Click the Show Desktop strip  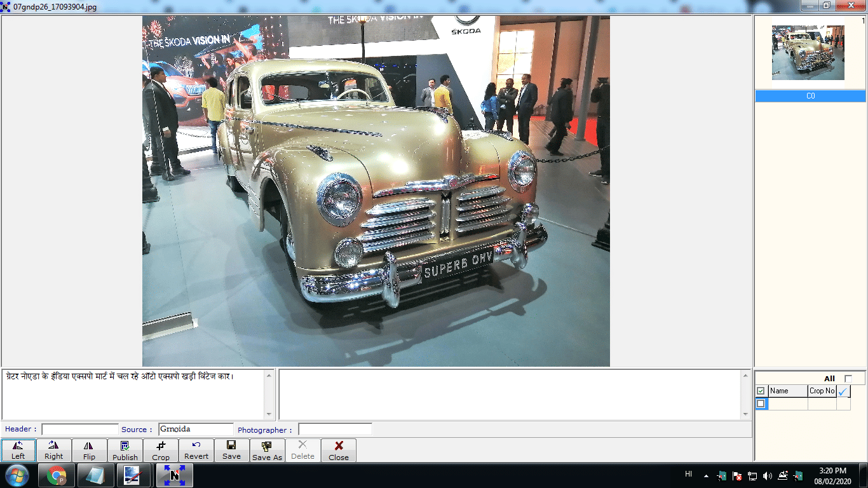pyautogui.click(x=864, y=475)
